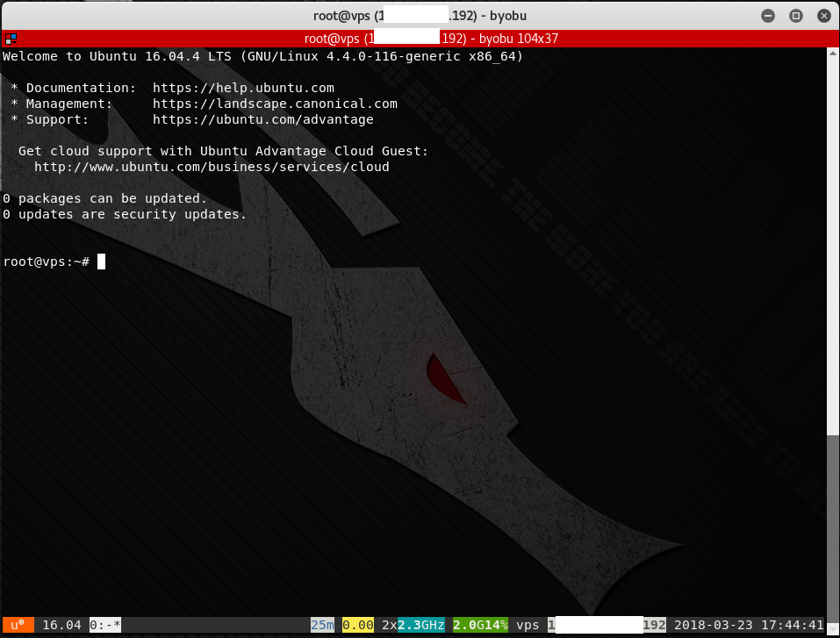
Task: Click the '0 packages can be updated.' line
Action: pos(104,198)
